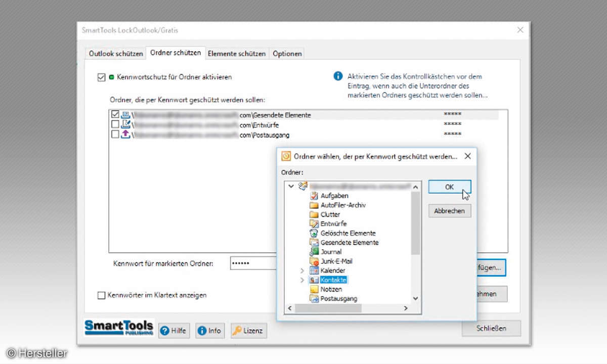This screenshot has height=364, width=607.
Task: Click the blue info icon beside hint text
Action: (x=338, y=77)
